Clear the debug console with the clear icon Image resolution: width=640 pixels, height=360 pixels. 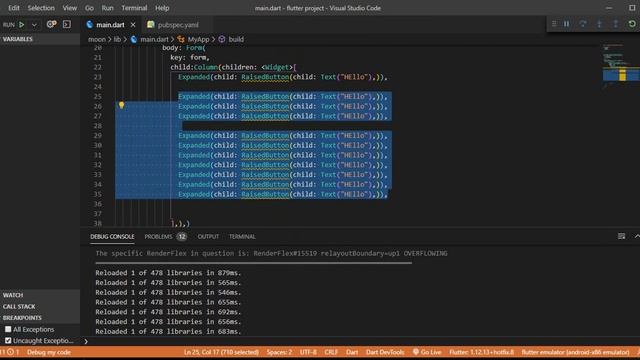click(621, 236)
